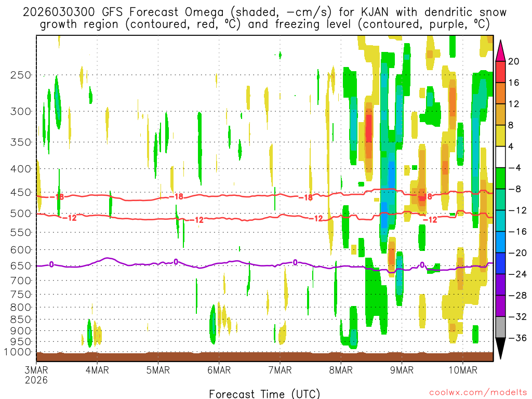The image size is (532, 399).
Task: Click the 800 pressure level label
Action: tap(21, 307)
